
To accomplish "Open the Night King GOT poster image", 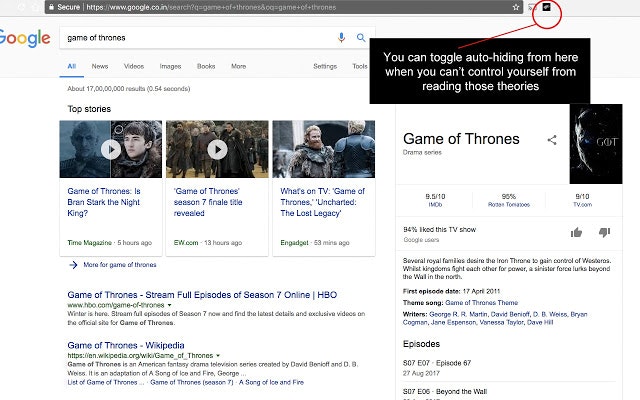I will click(596, 144).
